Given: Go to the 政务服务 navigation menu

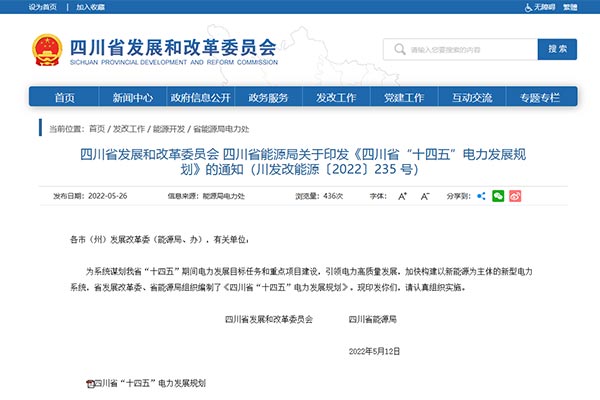Looking at the screenshot, I should pos(268,97).
